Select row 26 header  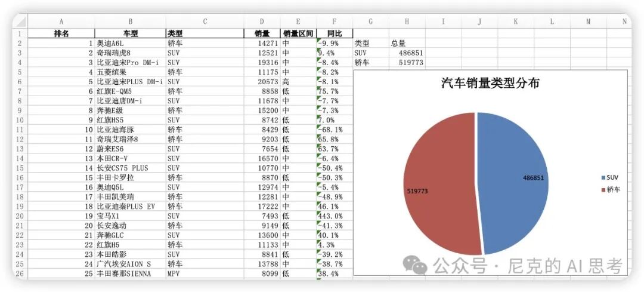coord(20,273)
